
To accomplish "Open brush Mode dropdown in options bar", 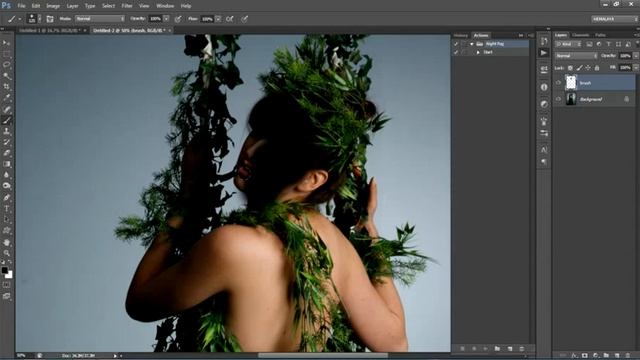I will click(x=100, y=19).
